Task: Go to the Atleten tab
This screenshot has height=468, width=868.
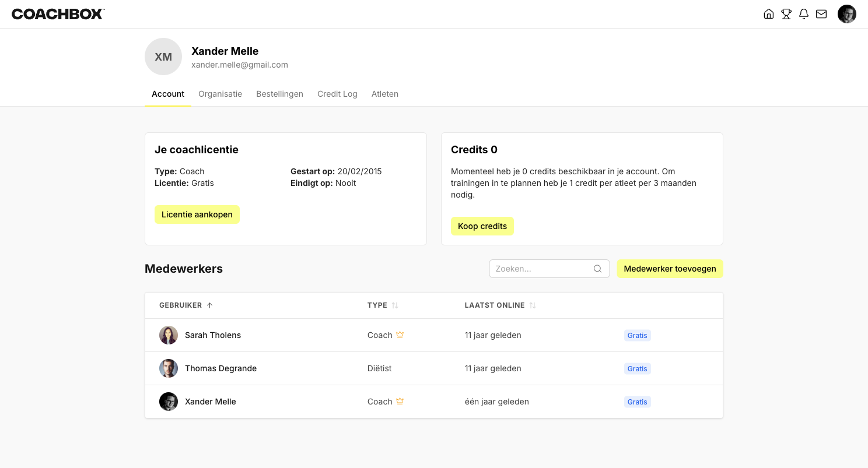Action: 385,94
